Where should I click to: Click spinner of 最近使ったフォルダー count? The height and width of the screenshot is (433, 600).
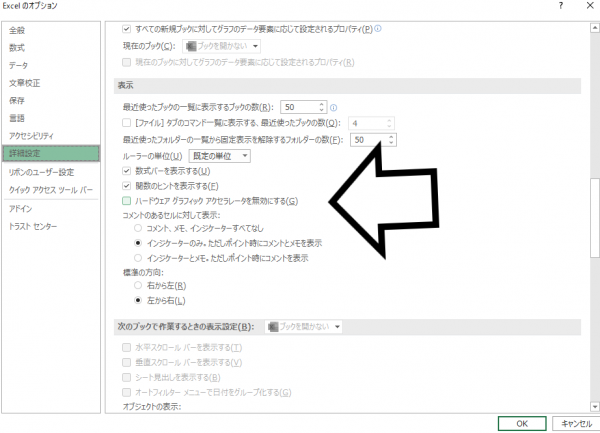point(391,140)
